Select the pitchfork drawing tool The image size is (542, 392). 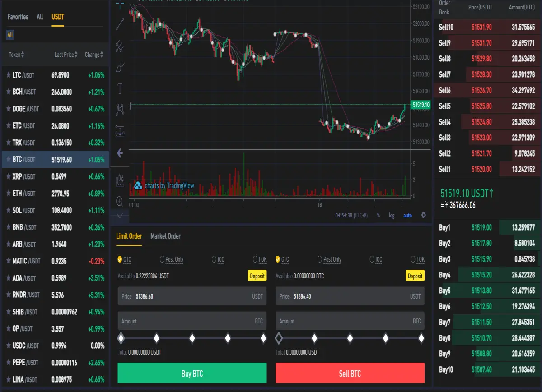(x=120, y=46)
